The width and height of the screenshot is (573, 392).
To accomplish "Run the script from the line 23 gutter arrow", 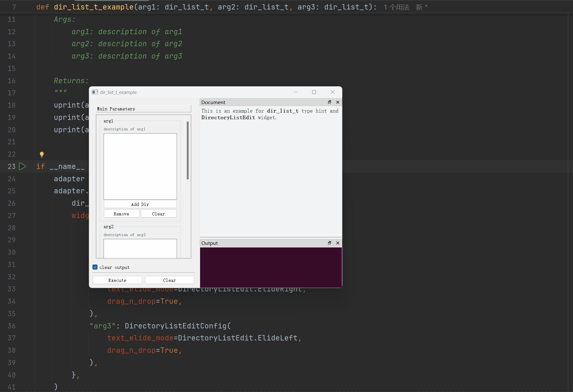I will point(22,166).
